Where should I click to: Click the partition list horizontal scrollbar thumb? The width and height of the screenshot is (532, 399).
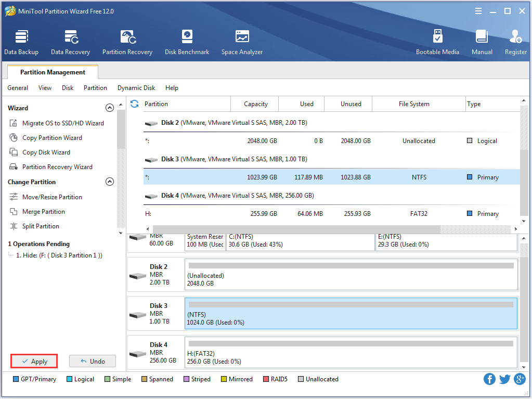pyautogui.click(x=297, y=229)
